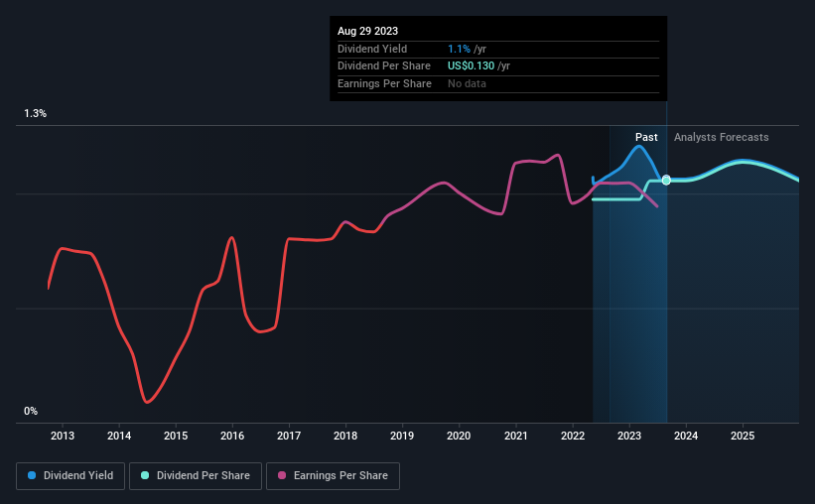Click the 2023 x-axis label

click(x=629, y=436)
